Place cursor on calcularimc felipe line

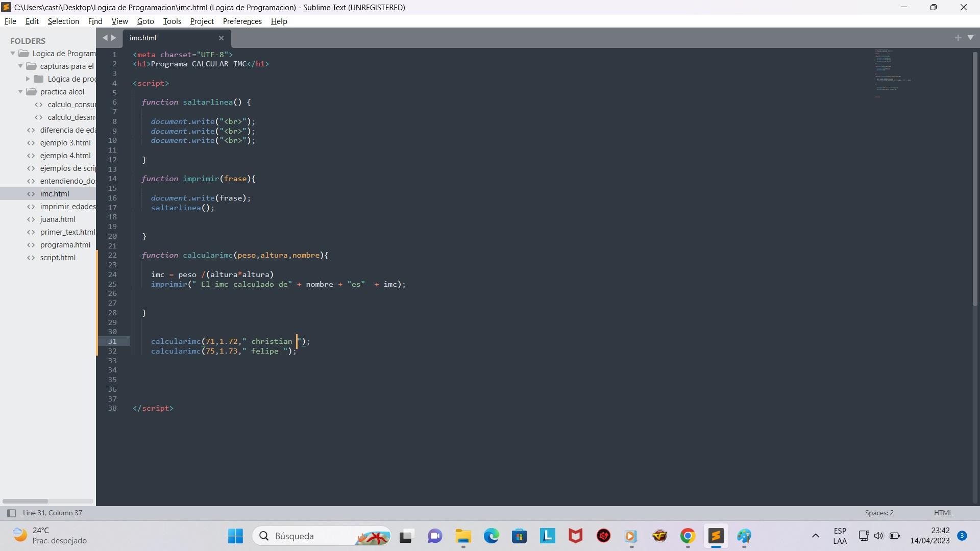(224, 351)
